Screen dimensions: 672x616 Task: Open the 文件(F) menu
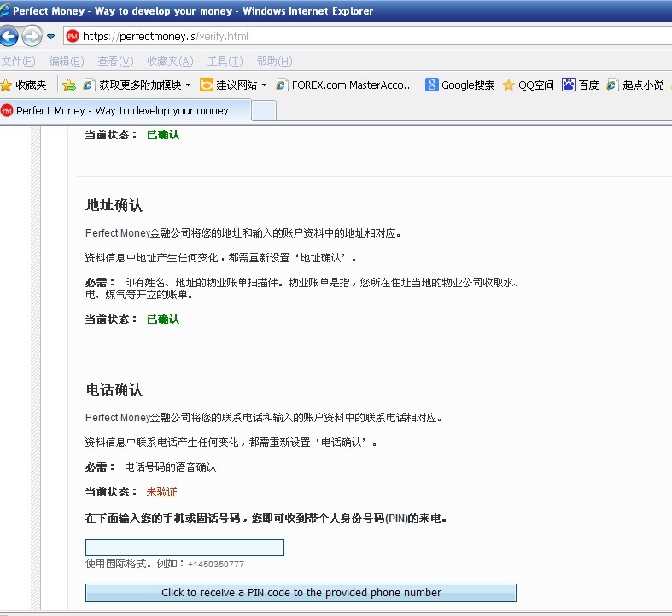(x=18, y=62)
